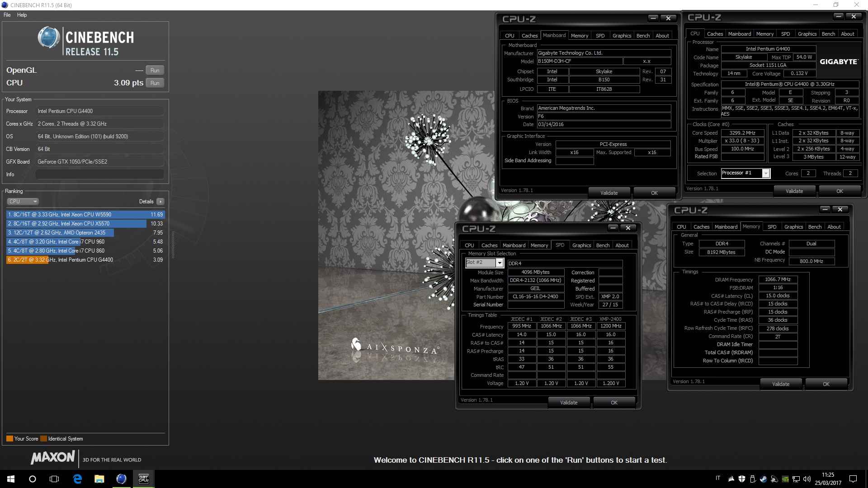Switch to CPU-Z taskbar icon

(x=143, y=479)
